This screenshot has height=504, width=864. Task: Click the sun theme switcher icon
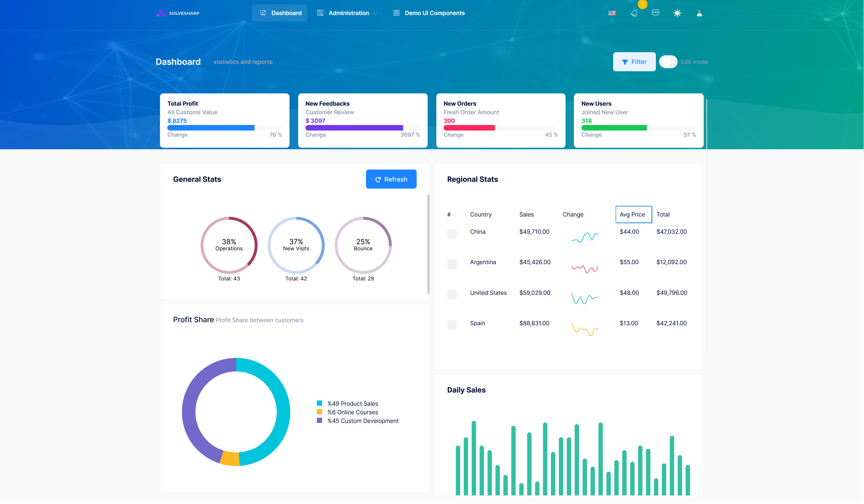(x=677, y=13)
